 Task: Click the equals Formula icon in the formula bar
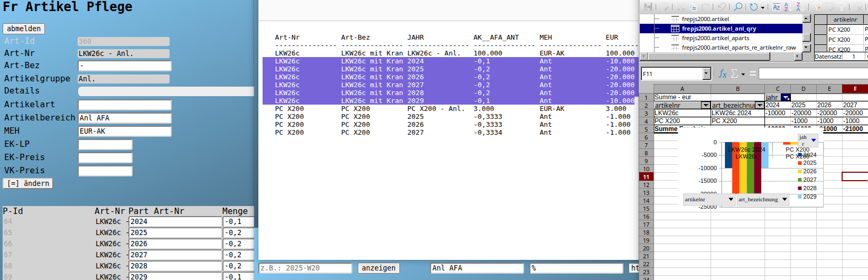[752, 74]
